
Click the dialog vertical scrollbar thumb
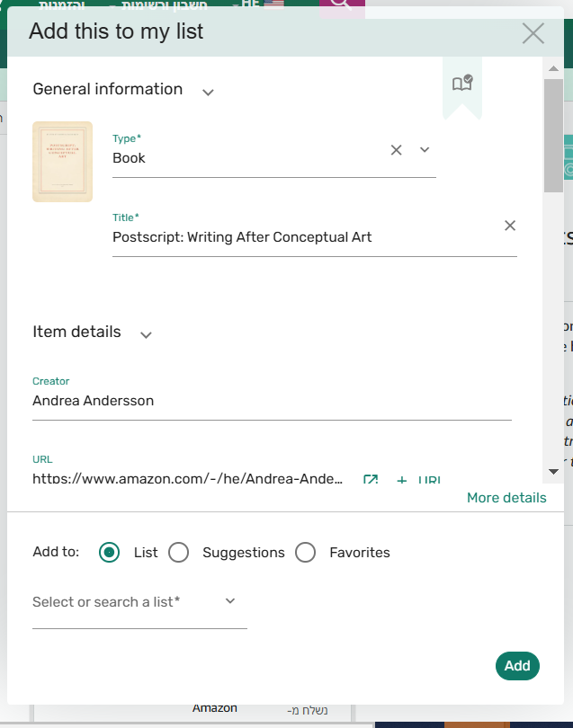click(553, 135)
